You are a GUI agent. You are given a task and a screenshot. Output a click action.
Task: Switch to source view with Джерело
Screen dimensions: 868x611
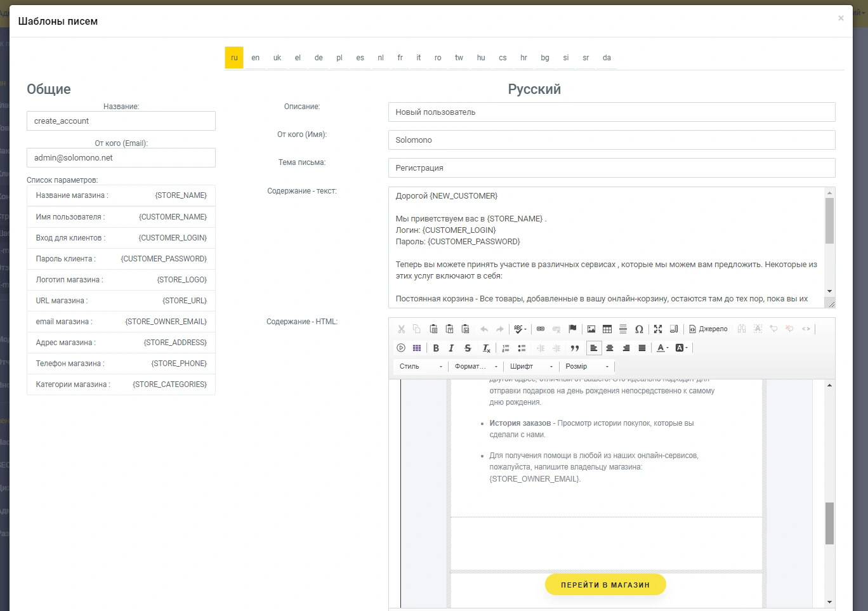pos(708,329)
